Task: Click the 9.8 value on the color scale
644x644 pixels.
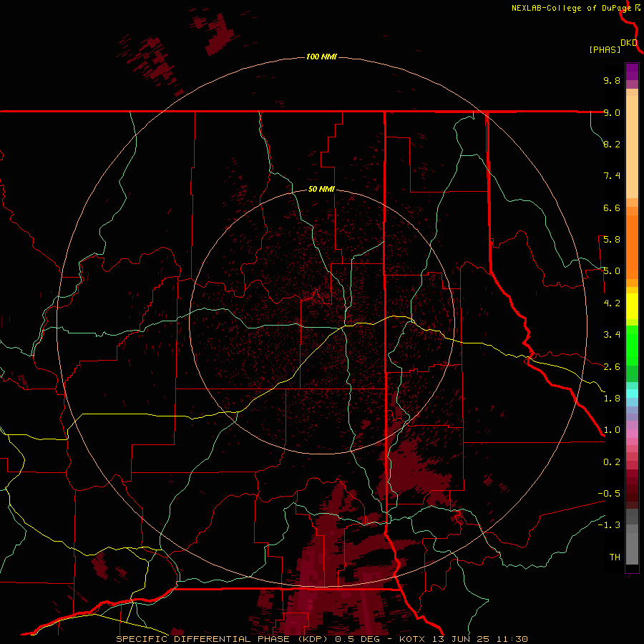Action: [612, 80]
